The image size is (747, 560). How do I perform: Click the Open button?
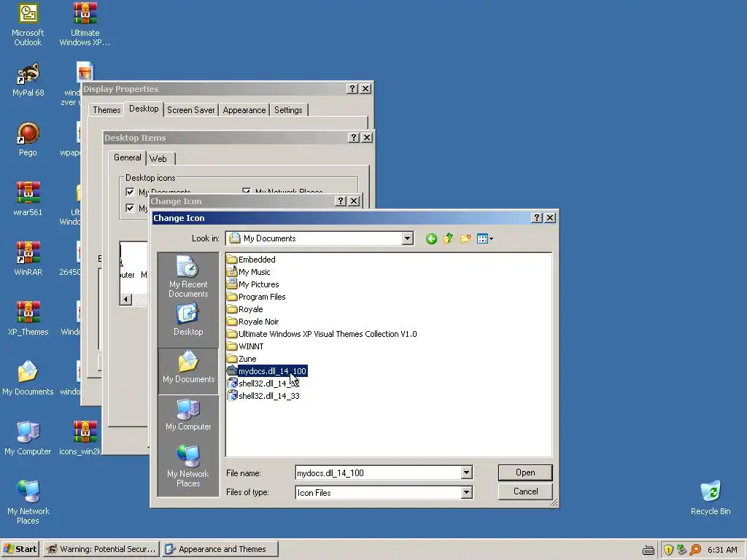coord(525,472)
